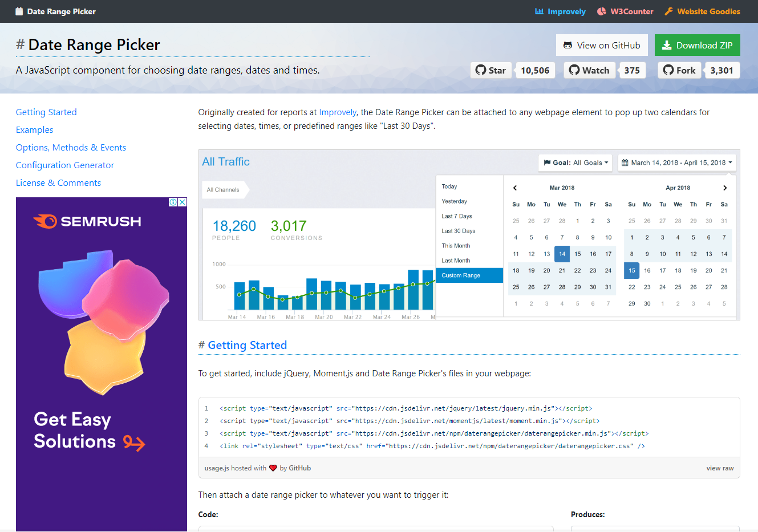758x532 pixels.
Task: Click the calendar icon beside Date Range Picker title
Action: click(19, 11)
